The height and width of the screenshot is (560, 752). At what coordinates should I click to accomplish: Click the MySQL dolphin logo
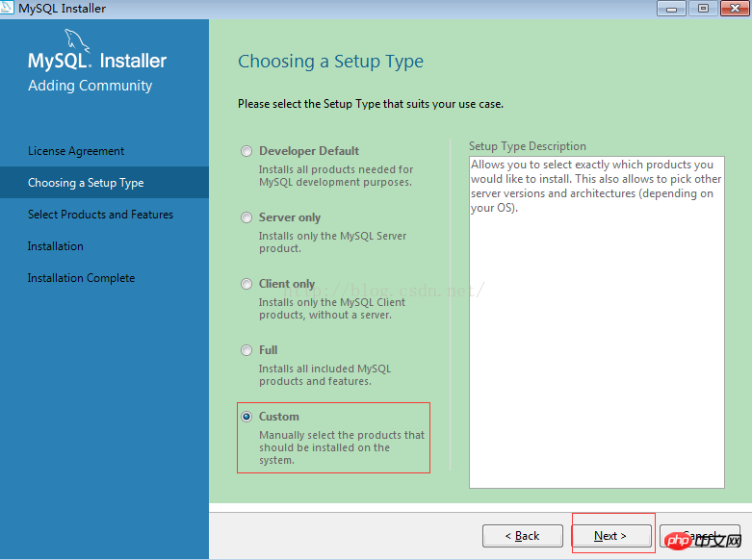(x=77, y=40)
